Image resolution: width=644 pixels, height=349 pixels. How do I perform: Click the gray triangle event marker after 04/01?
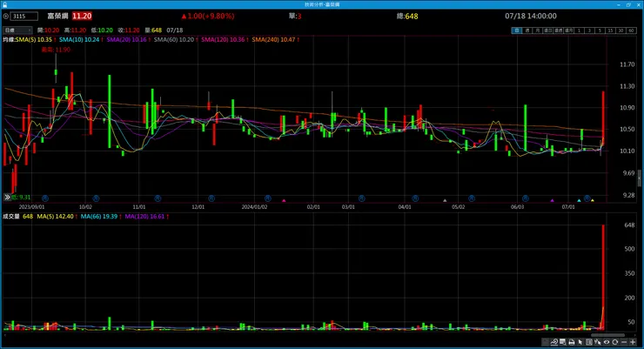(x=445, y=200)
